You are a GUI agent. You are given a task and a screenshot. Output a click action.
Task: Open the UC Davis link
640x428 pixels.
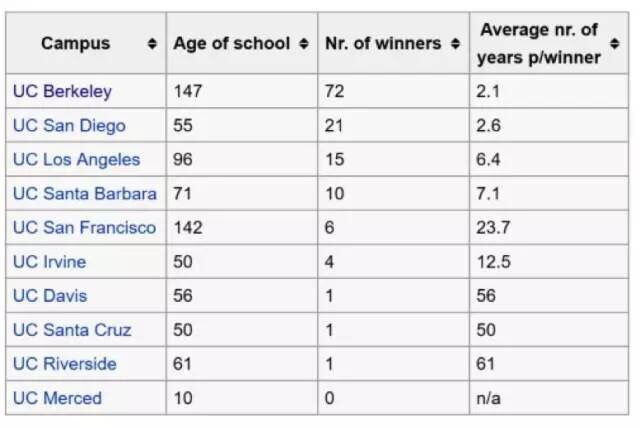click(x=50, y=296)
